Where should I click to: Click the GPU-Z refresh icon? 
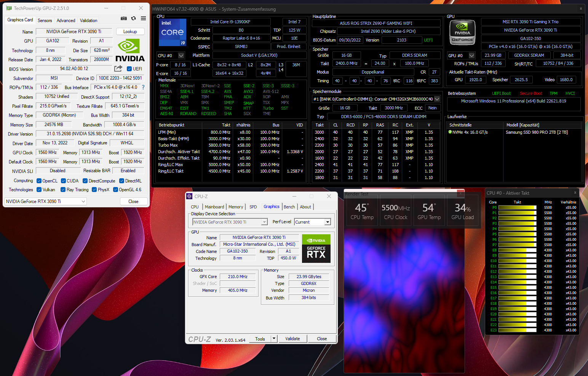133,18
